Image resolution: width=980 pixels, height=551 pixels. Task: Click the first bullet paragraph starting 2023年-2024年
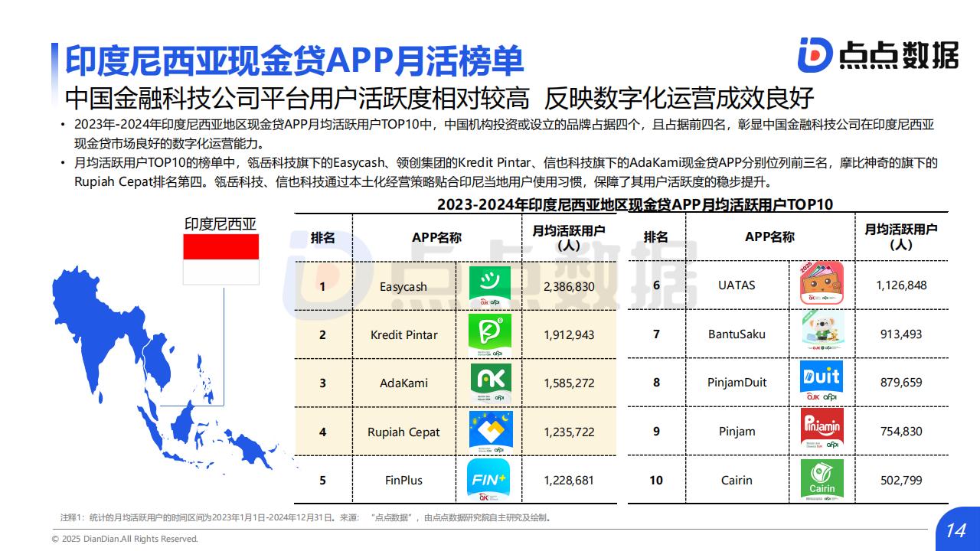pyautogui.click(x=502, y=134)
